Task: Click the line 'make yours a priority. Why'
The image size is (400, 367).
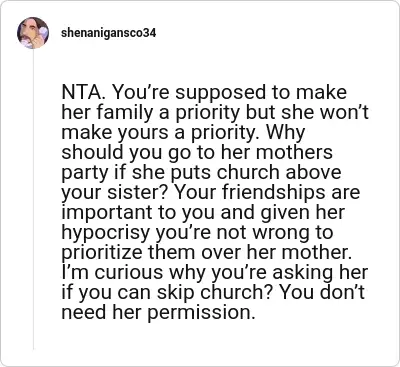Action: [x=183, y=133]
